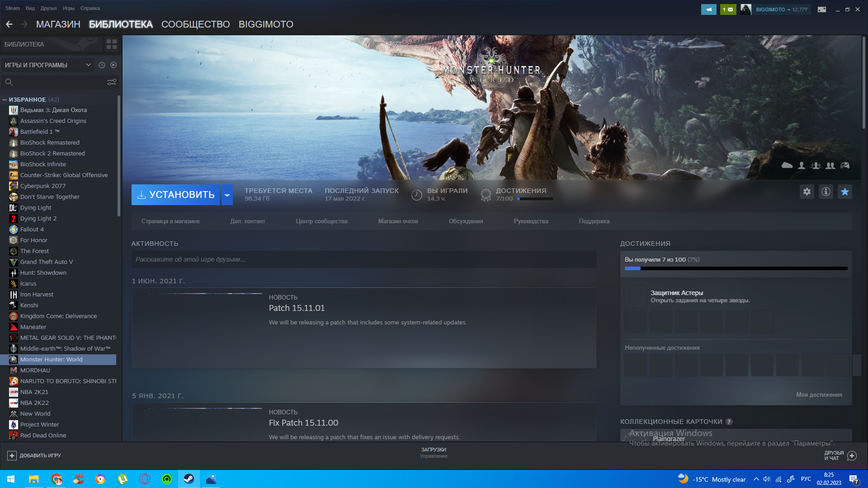Screen dimensions: 868x488
Task: Sort by recent activity clock icon
Action: [x=102, y=65]
